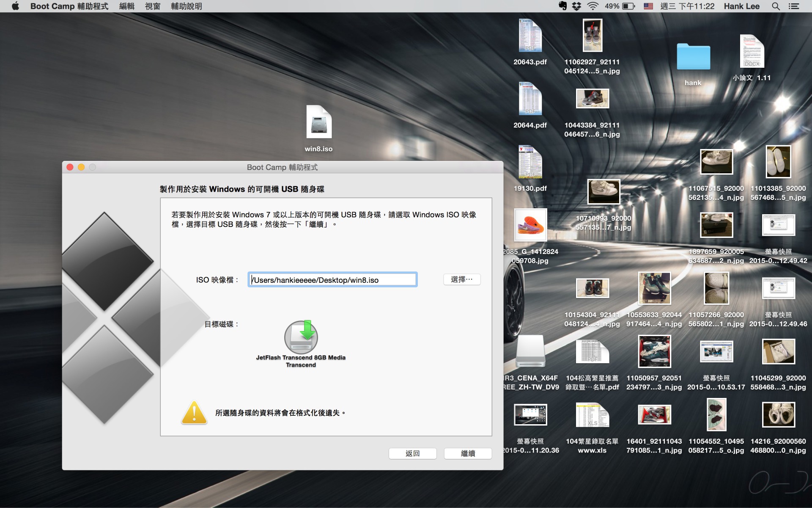Select the 10154304_92111 jpg thumbnail
812x508 pixels.
tap(592, 288)
